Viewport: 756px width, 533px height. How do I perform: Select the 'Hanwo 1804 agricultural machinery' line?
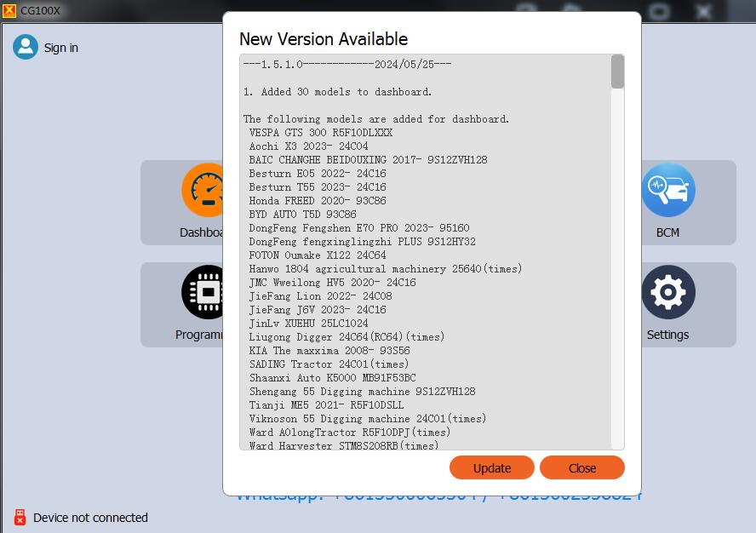[385, 269]
